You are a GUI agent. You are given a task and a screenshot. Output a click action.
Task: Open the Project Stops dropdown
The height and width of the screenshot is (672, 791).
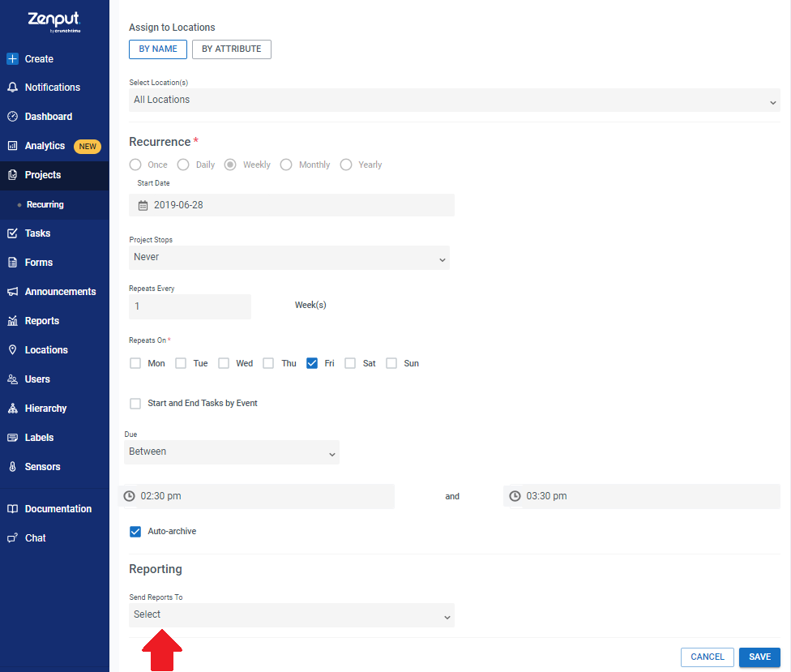click(289, 257)
